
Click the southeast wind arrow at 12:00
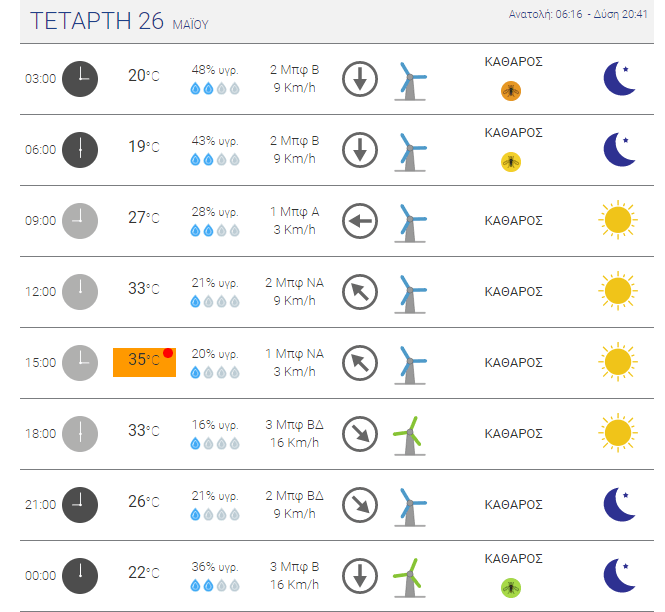(x=360, y=292)
